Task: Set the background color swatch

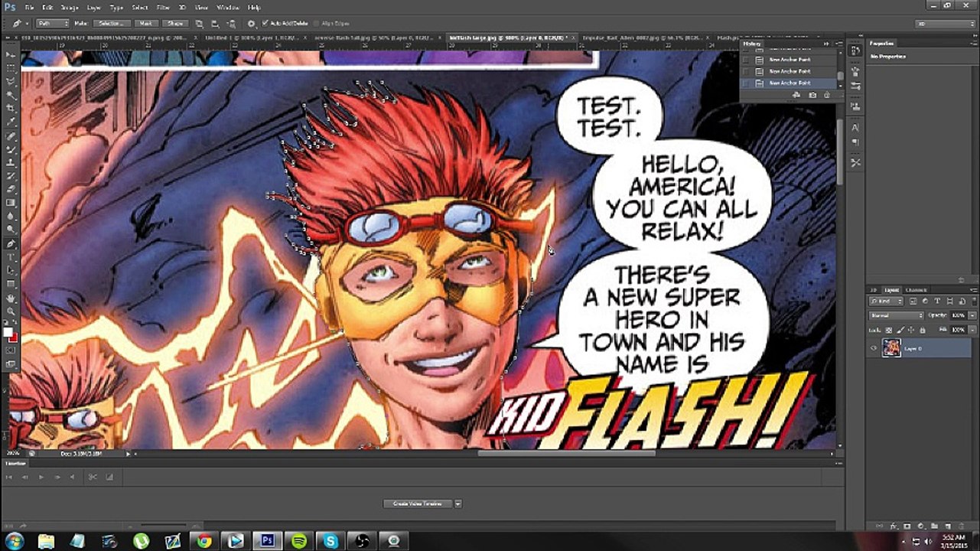Action: point(14,337)
